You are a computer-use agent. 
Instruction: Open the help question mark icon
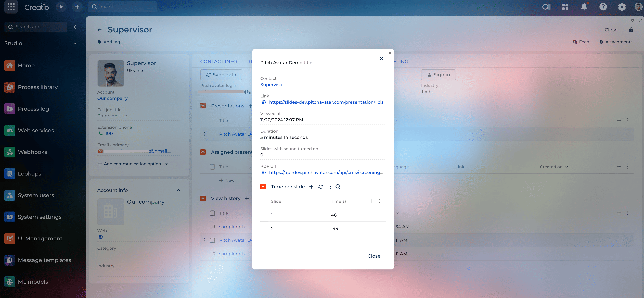(x=603, y=7)
